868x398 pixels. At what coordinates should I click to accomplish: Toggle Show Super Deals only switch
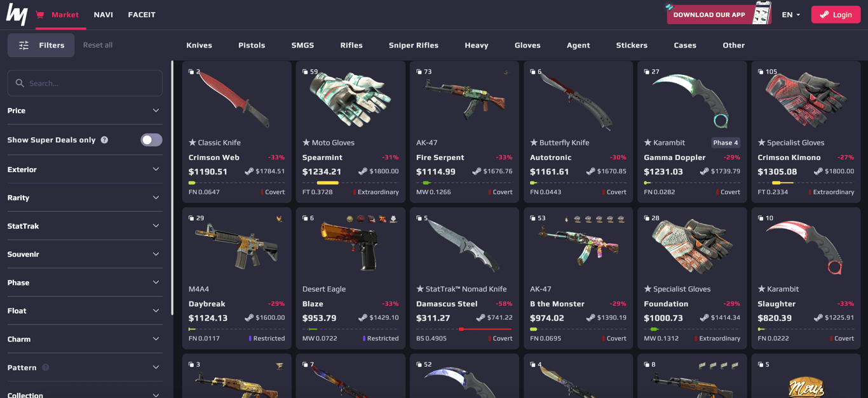[x=151, y=140]
